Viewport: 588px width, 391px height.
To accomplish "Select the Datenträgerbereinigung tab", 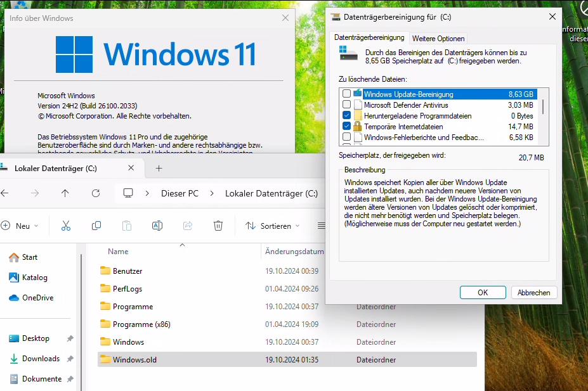I will click(x=369, y=37).
